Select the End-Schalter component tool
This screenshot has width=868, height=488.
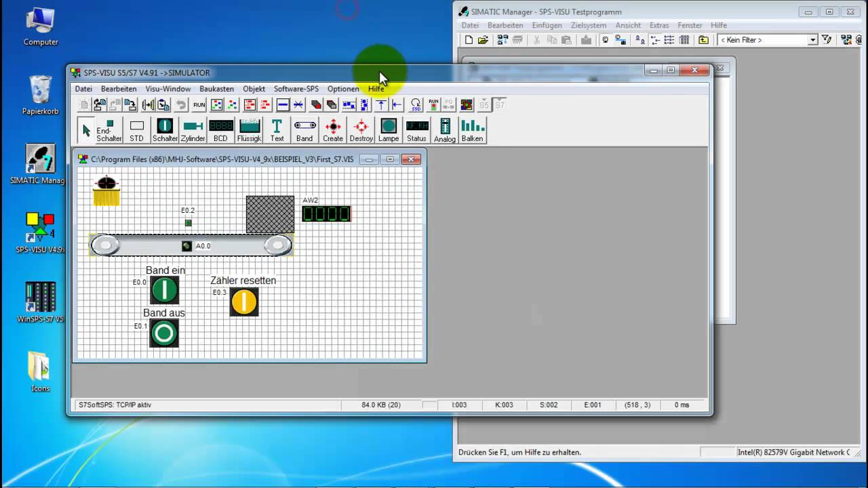click(108, 130)
